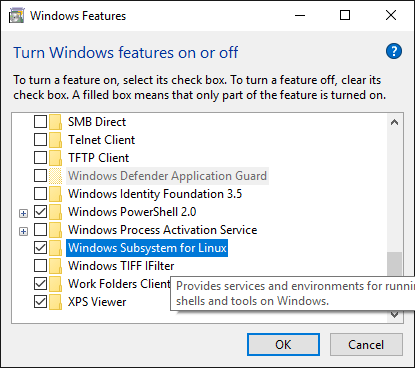Viewport: 415px width, 368px height.
Task: Expand Windows Process Activation Service node
Action: point(23,231)
